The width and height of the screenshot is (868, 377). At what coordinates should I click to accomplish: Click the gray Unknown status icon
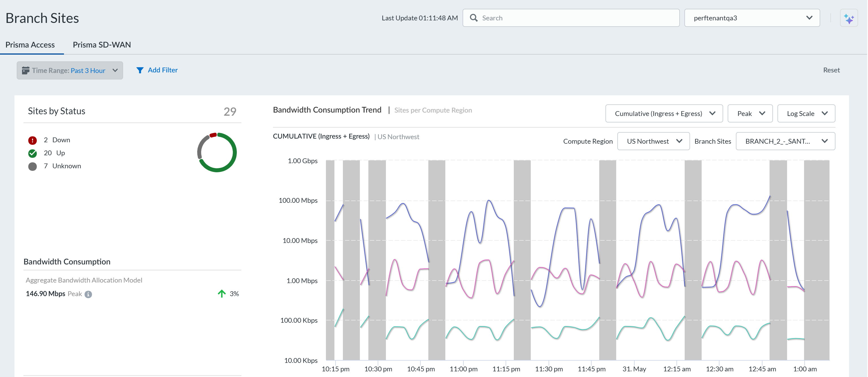(x=32, y=166)
